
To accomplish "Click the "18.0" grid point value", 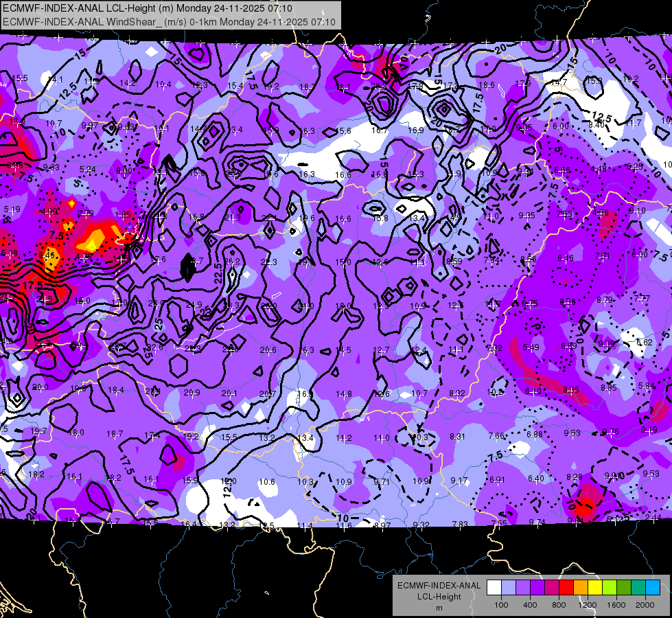I will click(76, 433).
